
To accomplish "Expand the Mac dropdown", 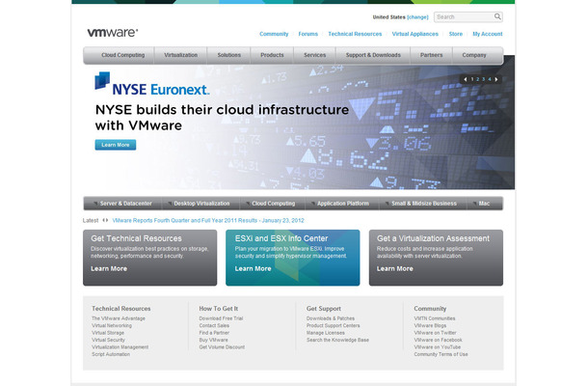I will (482, 204).
